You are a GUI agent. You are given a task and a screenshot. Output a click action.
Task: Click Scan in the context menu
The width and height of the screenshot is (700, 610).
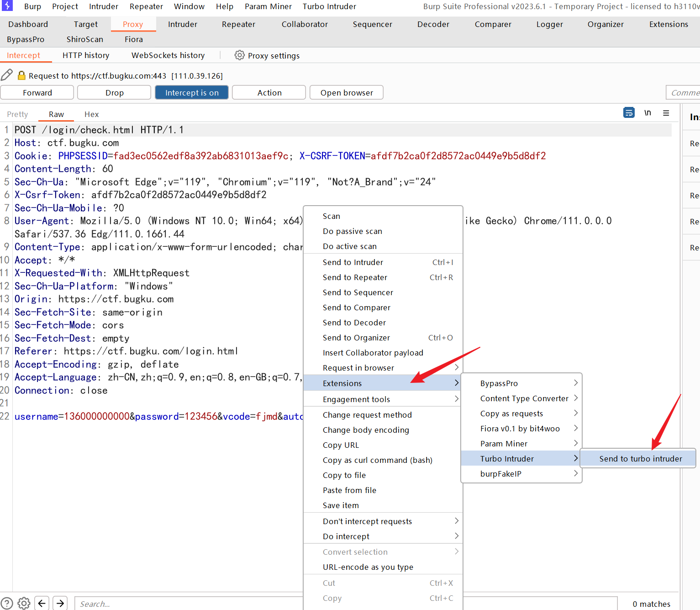click(x=383, y=216)
